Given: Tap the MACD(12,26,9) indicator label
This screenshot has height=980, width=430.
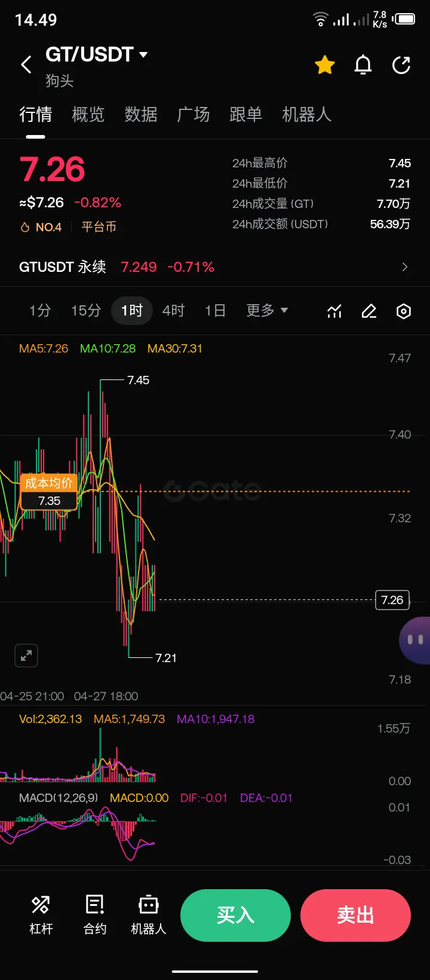Looking at the screenshot, I should point(59,798).
